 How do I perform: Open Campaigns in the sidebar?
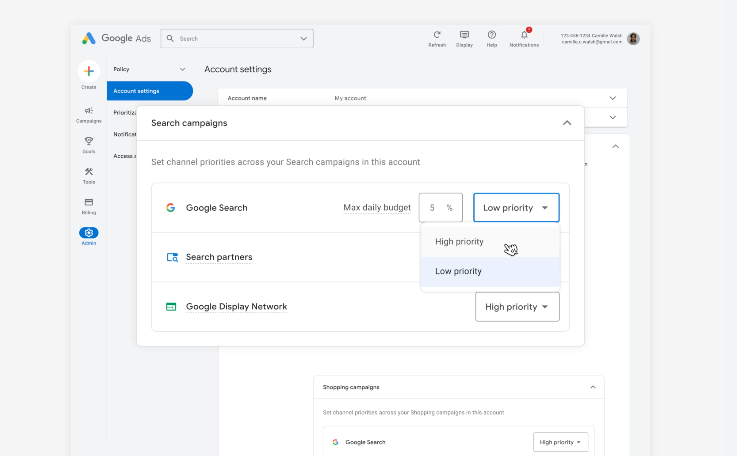tap(89, 114)
